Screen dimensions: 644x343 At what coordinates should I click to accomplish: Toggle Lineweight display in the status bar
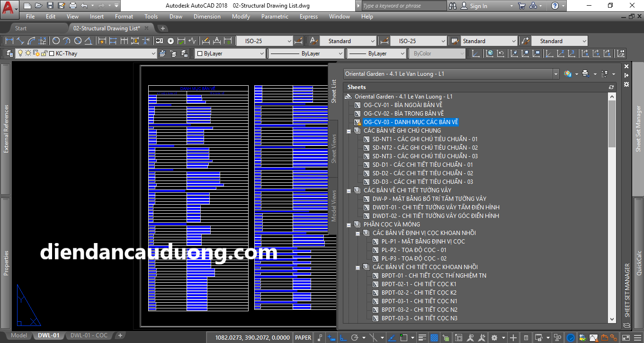tap(423, 337)
